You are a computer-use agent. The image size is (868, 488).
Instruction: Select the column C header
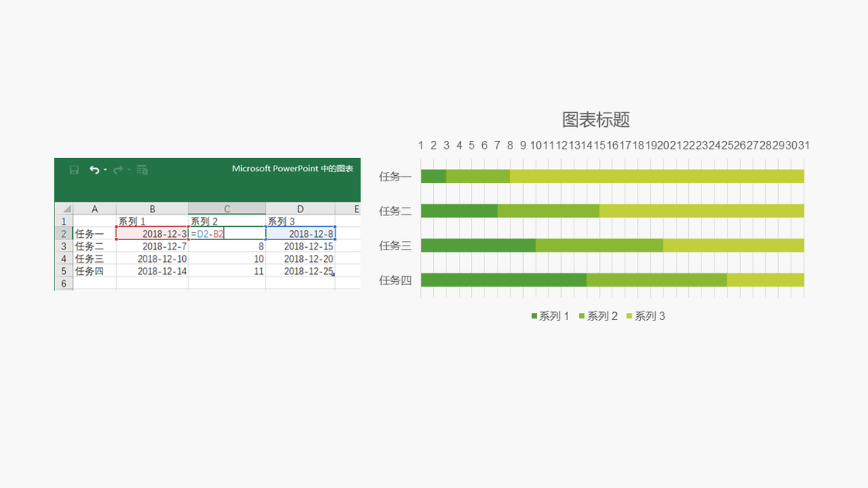tap(226, 209)
